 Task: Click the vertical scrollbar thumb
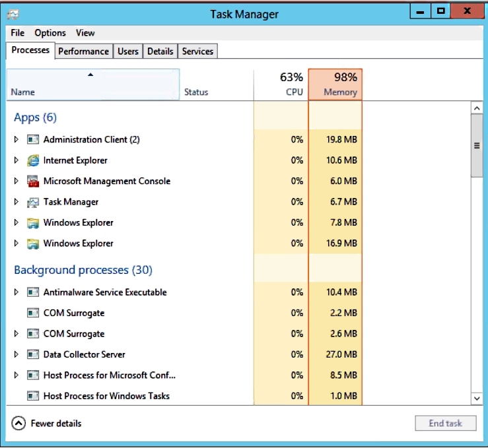pyautogui.click(x=477, y=145)
